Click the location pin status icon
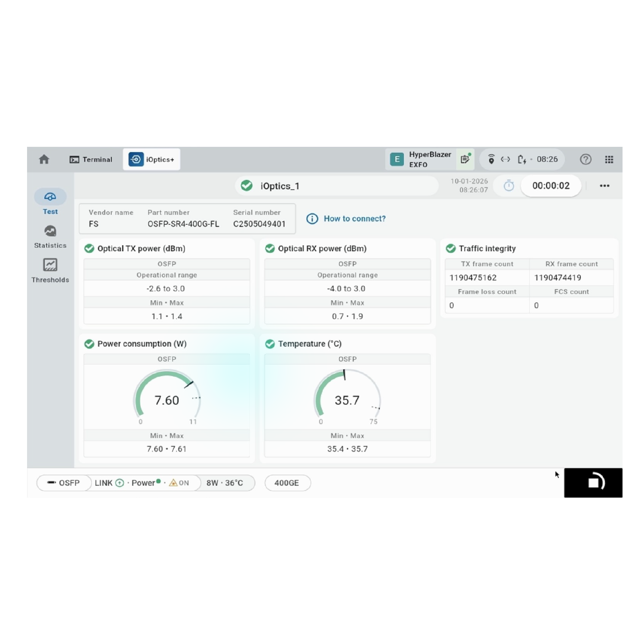This screenshot has width=644, height=644. click(491, 159)
